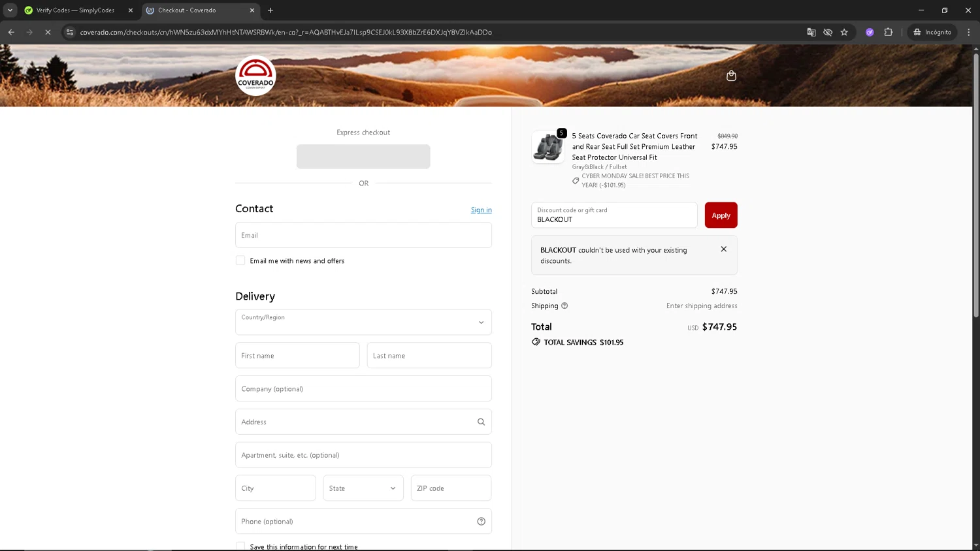Click the product title '5 Seats Coverado Car Seat Covers'
980x551 pixels.
634,146
